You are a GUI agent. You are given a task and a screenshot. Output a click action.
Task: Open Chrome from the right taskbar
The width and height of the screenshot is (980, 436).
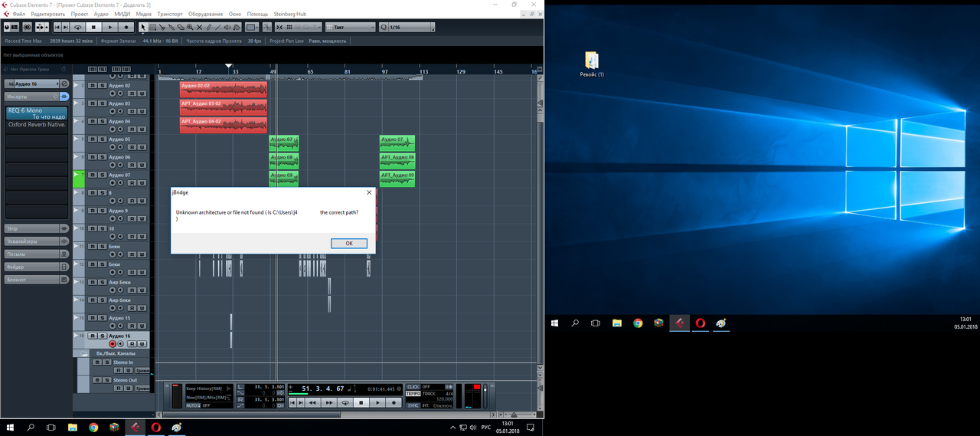638,323
